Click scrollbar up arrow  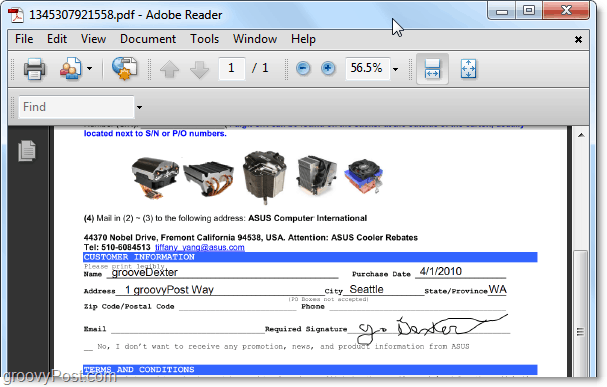pos(581,135)
